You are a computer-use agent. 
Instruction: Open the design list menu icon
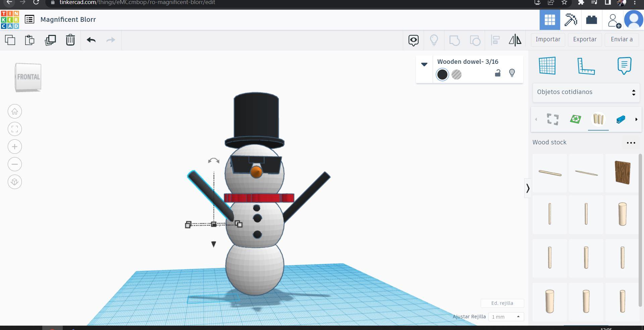[30, 19]
